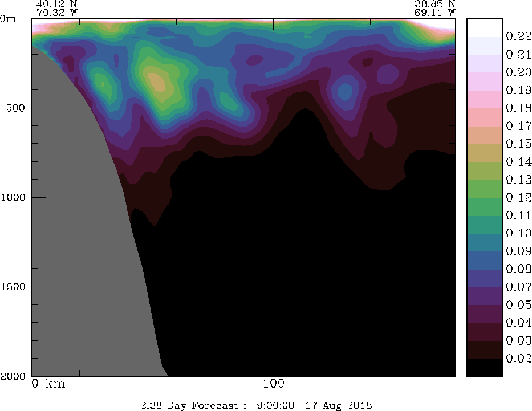Click the 0.20 colorbar label

click(x=519, y=72)
